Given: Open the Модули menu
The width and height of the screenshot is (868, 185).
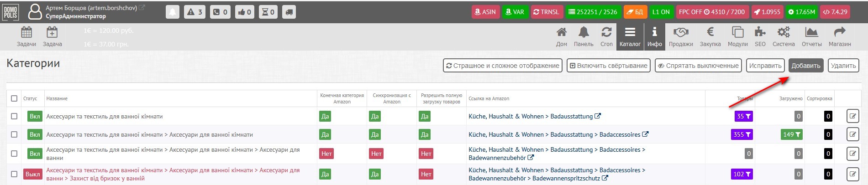Looking at the screenshot, I should point(737,36).
